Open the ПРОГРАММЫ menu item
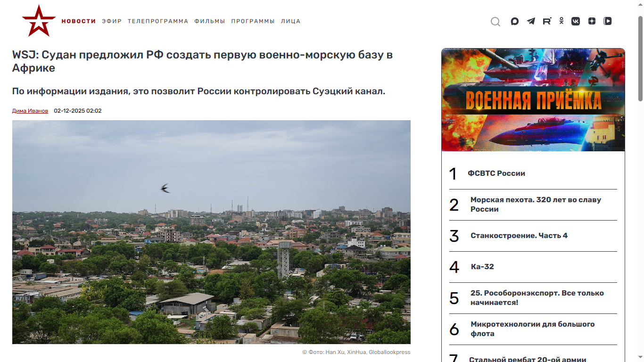Screen dimensions: 644x362 (x=253, y=21)
